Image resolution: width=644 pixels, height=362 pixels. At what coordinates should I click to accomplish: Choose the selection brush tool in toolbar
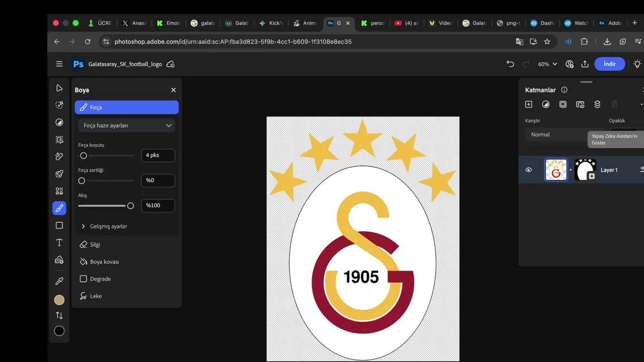coord(59,105)
